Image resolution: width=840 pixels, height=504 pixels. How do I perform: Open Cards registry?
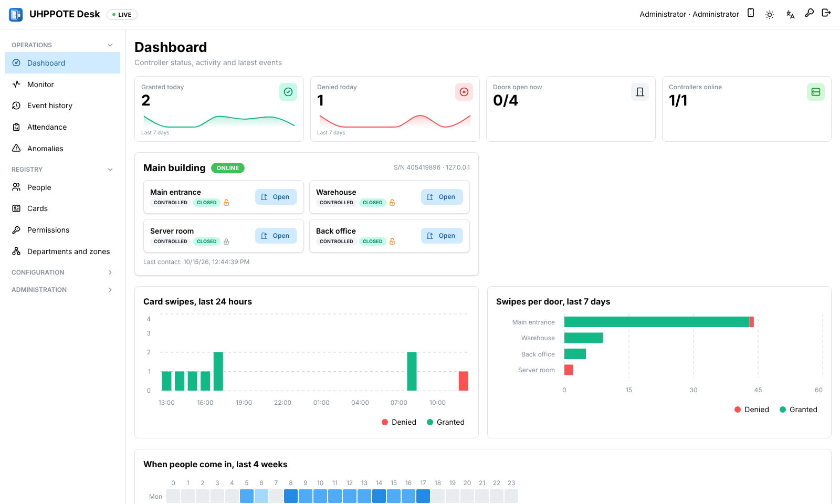pos(62,208)
